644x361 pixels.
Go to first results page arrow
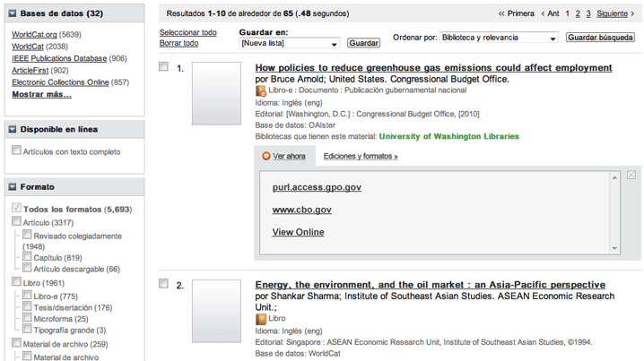tap(516, 13)
